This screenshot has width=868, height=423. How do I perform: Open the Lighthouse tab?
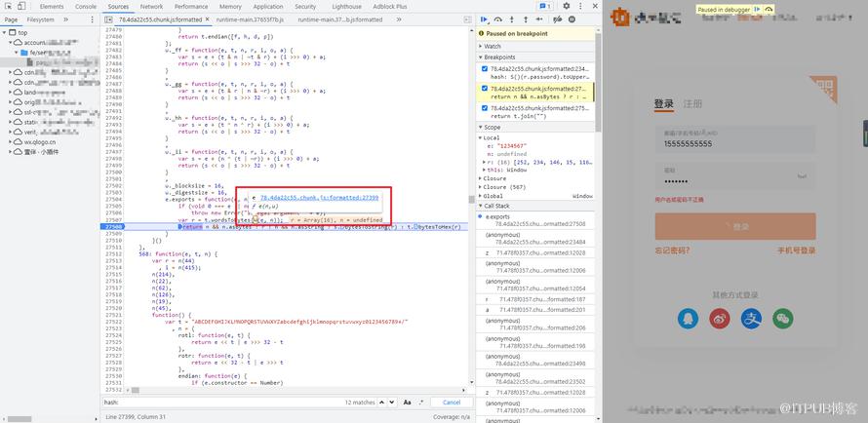click(x=346, y=7)
